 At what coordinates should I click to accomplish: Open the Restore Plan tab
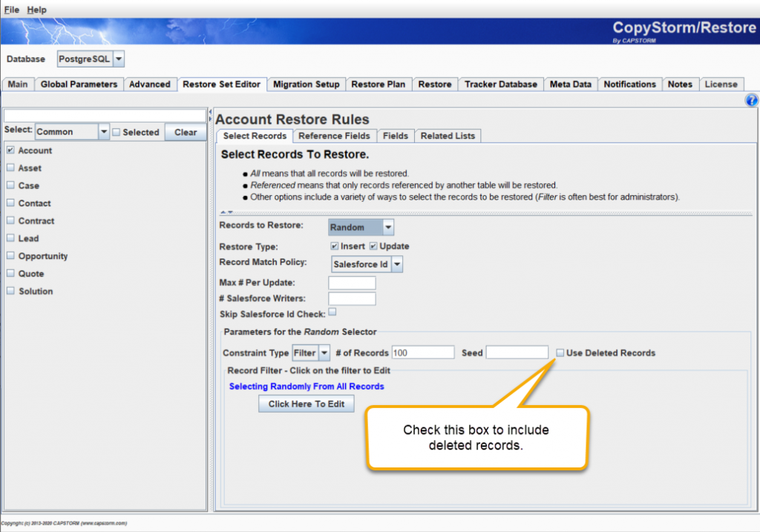tap(378, 85)
